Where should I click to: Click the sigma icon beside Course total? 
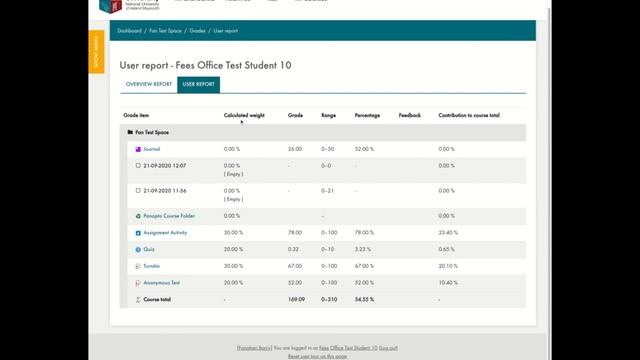138,300
